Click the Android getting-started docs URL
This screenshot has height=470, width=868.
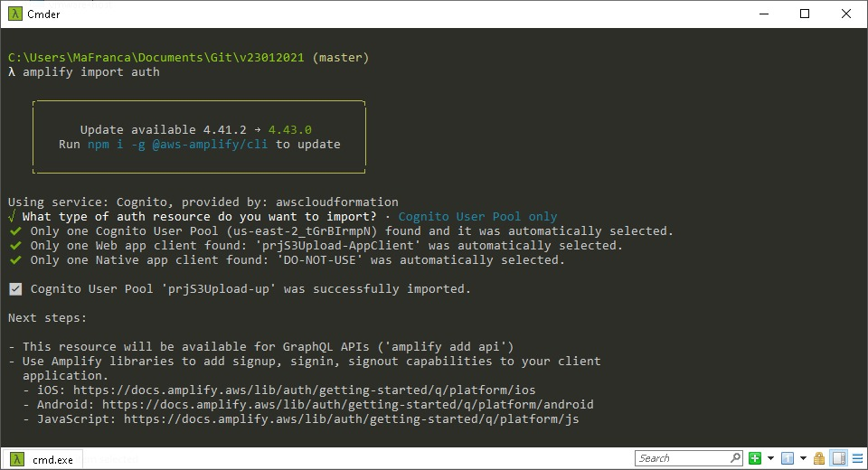click(347, 404)
